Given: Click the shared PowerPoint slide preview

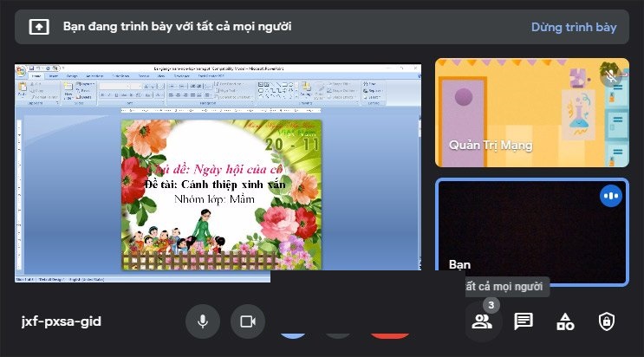Looking at the screenshot, I should (220, 193).
